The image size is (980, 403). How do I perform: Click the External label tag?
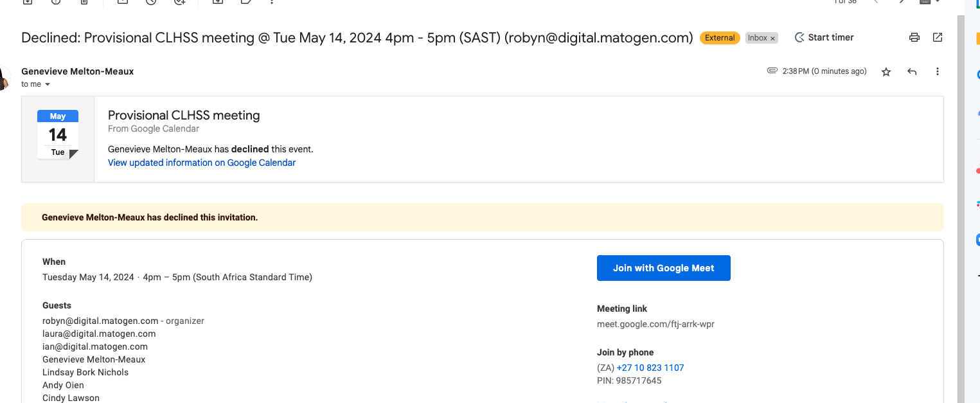pos(720,38)
